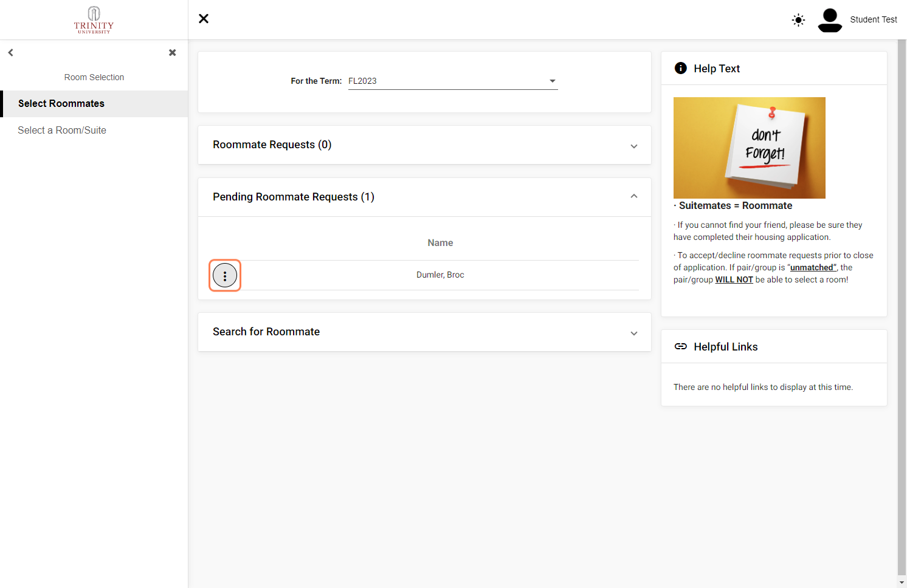The image size is (907, 588).
Task: Open Select a Room/Suite menu item
Action: pyautogui.click(x=94, y=130)
